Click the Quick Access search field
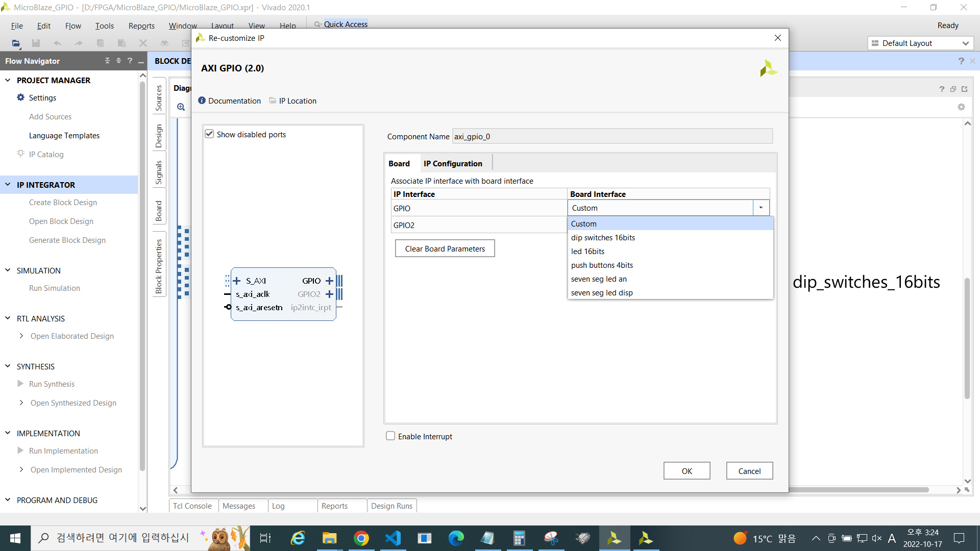 tap(346, 24)
